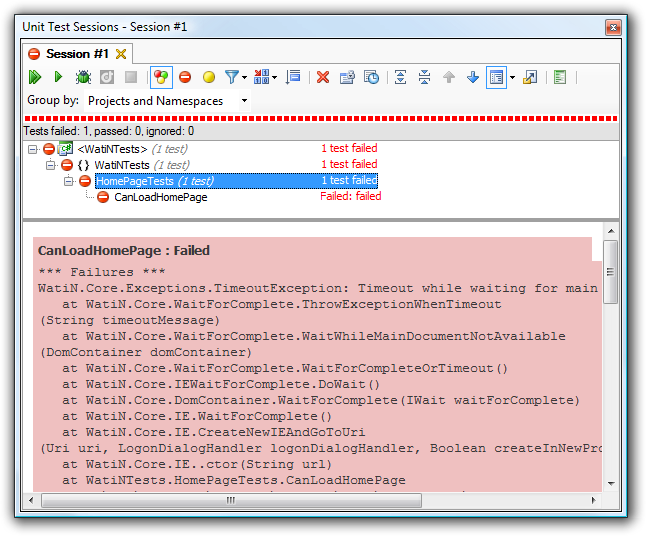Click 'CanLoadHomePage : Failed' output heading
The image size is (646, 536).
(124, 250)
